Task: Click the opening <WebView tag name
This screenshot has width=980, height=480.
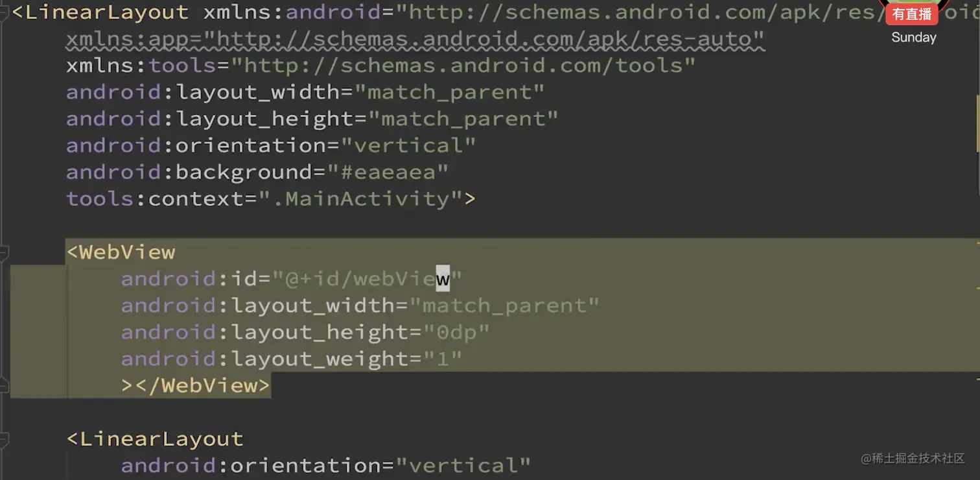Action: coord(126,252)
